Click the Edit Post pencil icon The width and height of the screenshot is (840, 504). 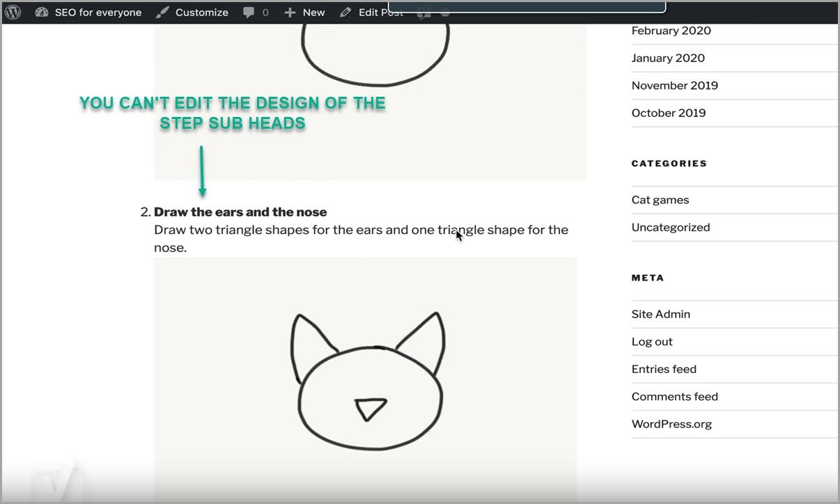pos(344,12)
